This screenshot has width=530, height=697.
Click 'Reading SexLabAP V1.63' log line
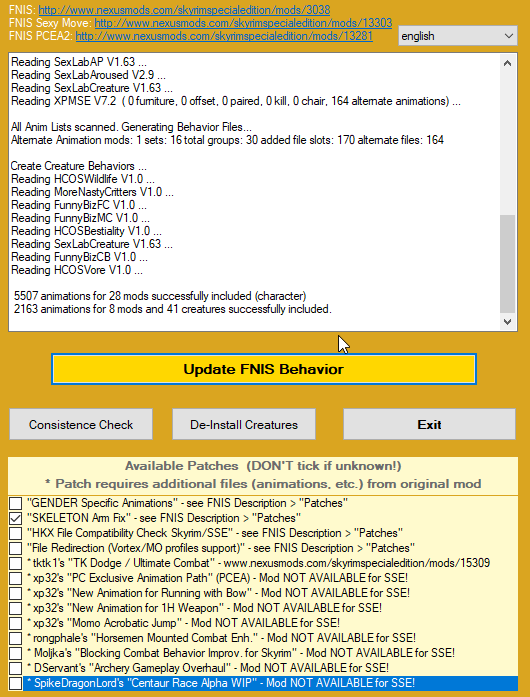pos(79,62)
